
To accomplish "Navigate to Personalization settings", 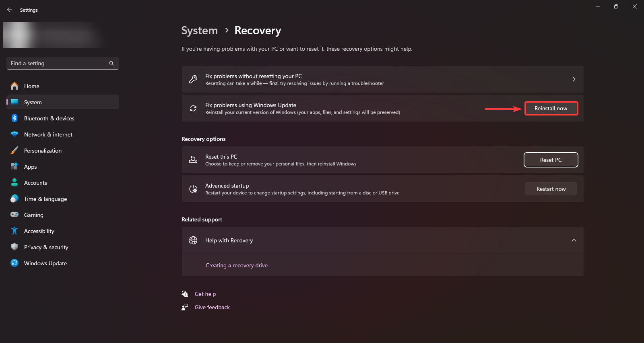I will click(x=63, y=150).
